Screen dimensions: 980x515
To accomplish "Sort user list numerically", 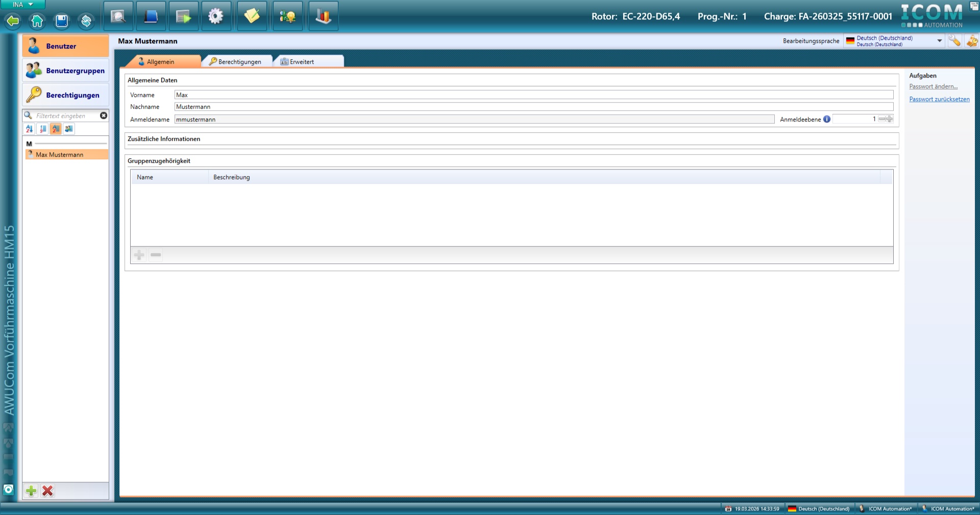I will [42, 129].
